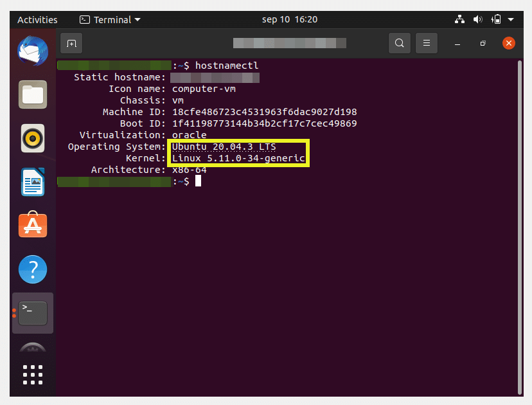This screenshot has width=532, height=405.
Task: Select the active Terminal icon in dock
Action: (x=32, y=313)
